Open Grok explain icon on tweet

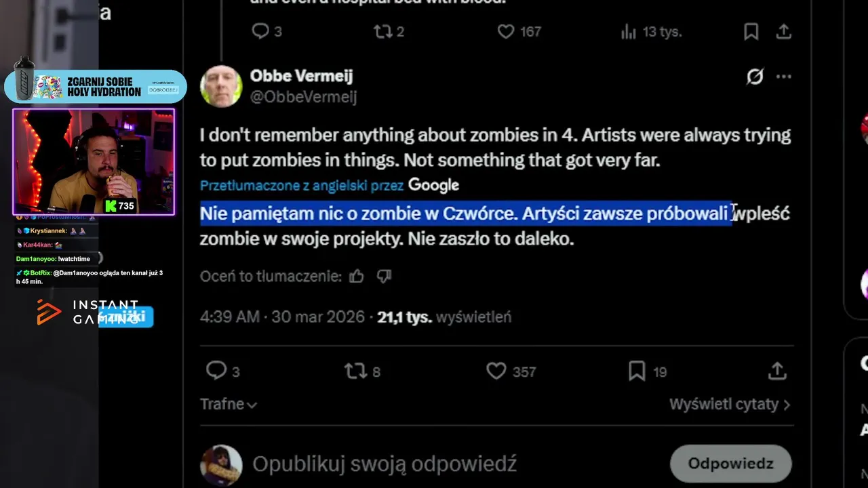point(755,77)
